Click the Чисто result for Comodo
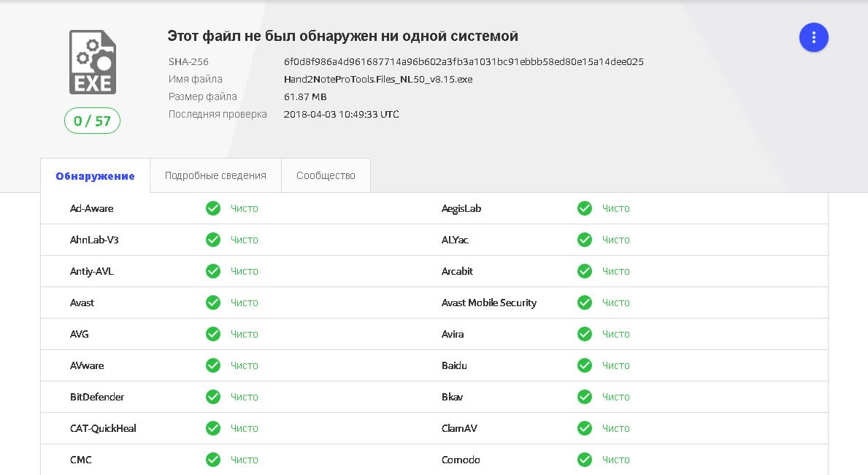Screen dimensions: 868x475 click(x=615, y=460)
